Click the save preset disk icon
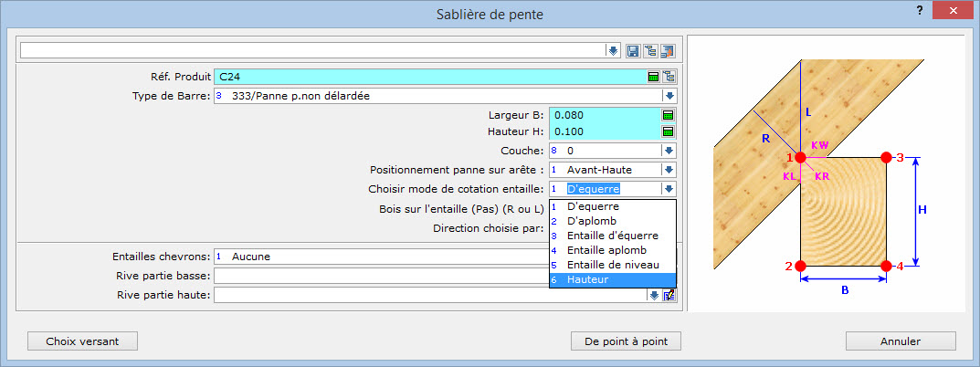980x367 pixels. pyautogui.click(x=635, y=50)
